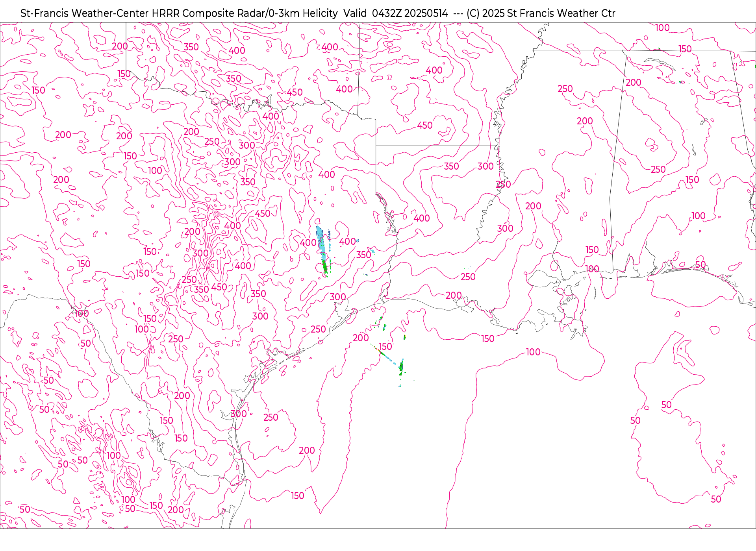
Task: Click the "100" label at the top-right map edge
Action: pyautogui.click(x=662, y=28)
